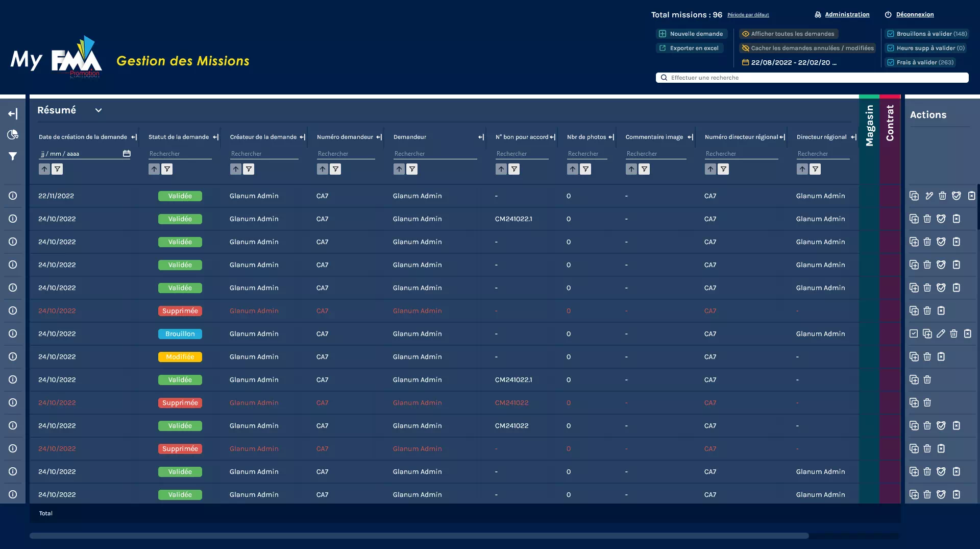980x549 pixels.
Task: Sort the Demandeur column with arrow icon
Action: click(399, 169)
